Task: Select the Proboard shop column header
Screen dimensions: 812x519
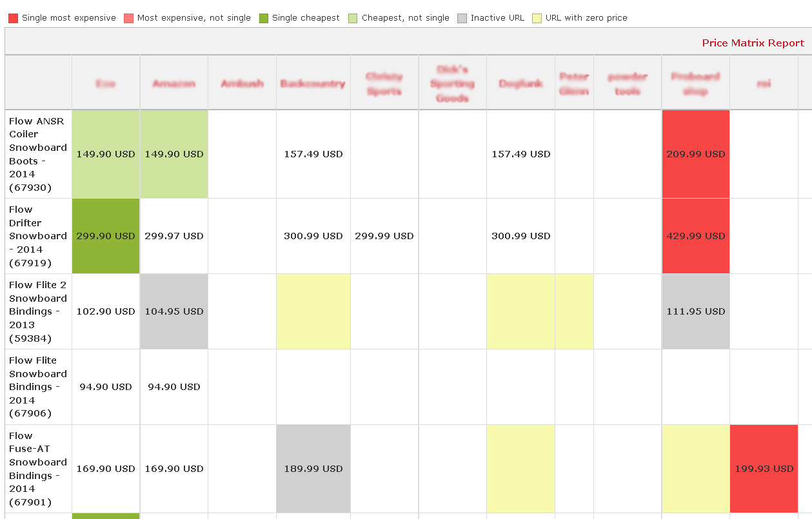Action: (x=695, y=84)
